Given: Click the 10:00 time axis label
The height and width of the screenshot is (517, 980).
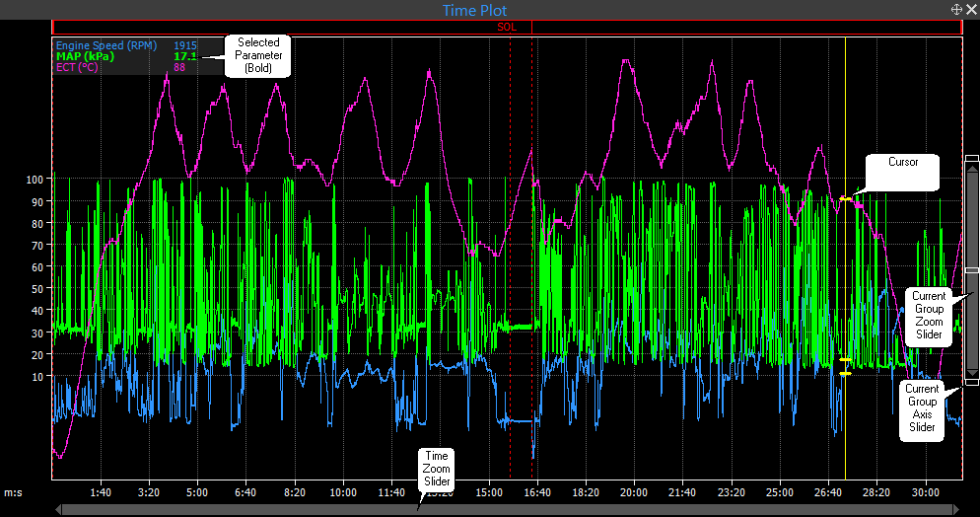Looking at the screenshot, I should pos(343,492).
